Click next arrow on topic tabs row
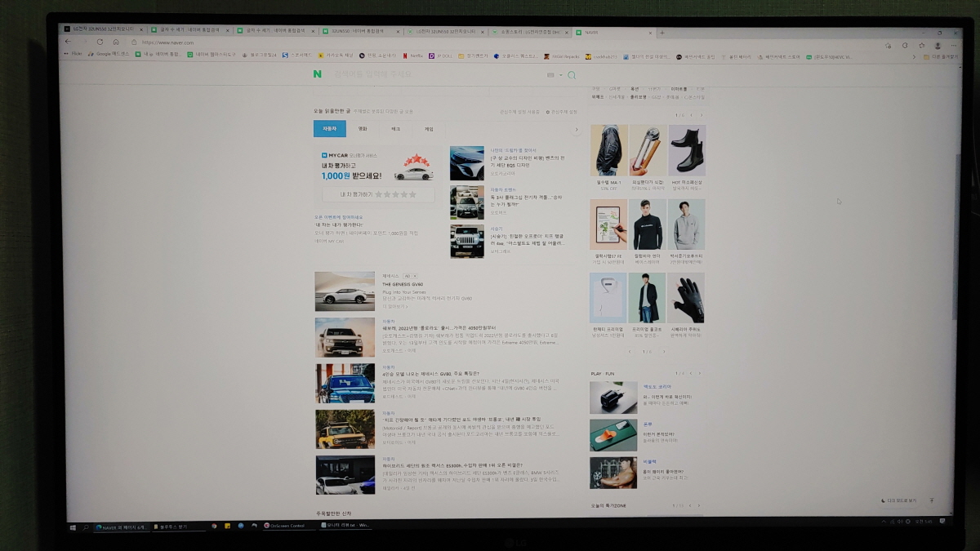This screenshot has height=551, width=980. point(576,129)
